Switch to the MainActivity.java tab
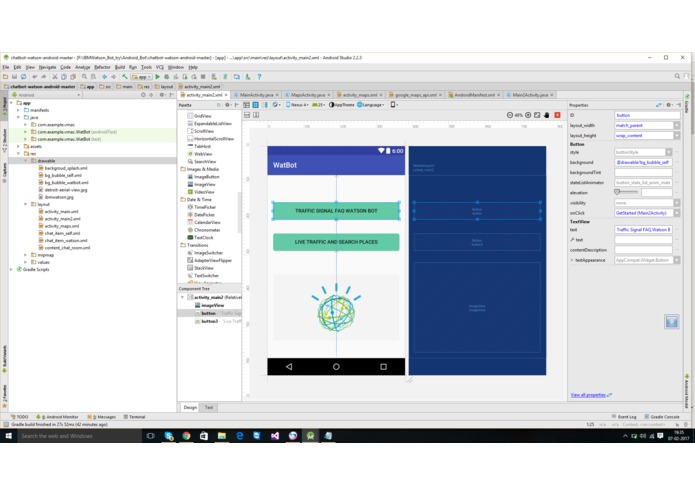695x494 pixels. click(256, 95)
